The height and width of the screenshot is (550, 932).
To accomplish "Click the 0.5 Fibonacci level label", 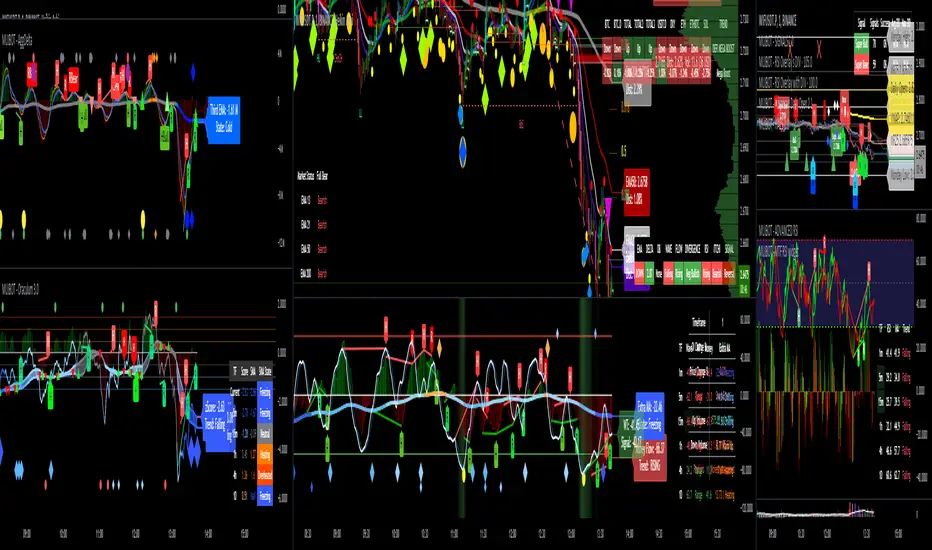I will point(624,152).
